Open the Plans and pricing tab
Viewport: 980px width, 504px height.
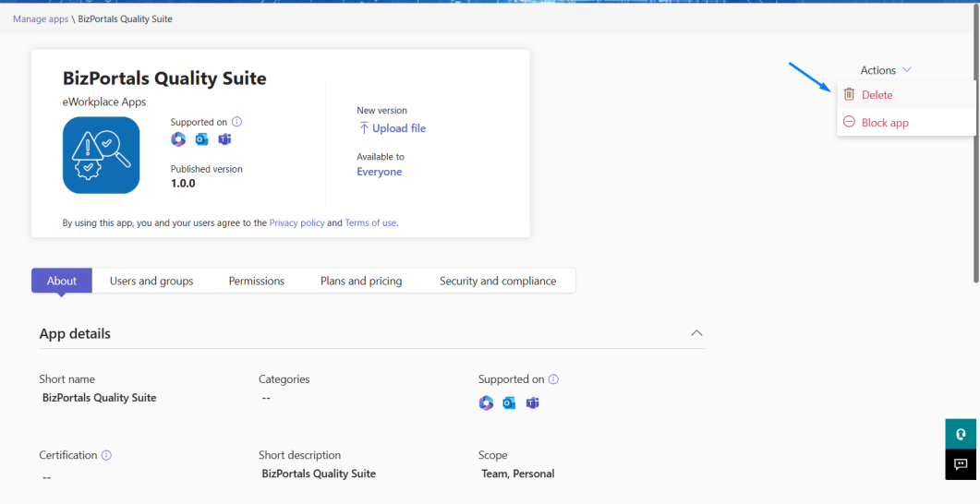[x=361, y=281]
